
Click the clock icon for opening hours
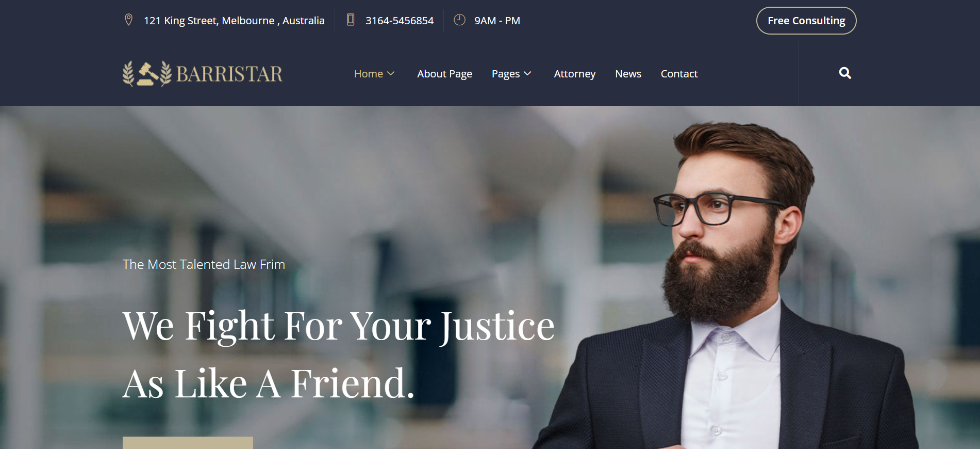pyautogui.click(x=459, y=20)
